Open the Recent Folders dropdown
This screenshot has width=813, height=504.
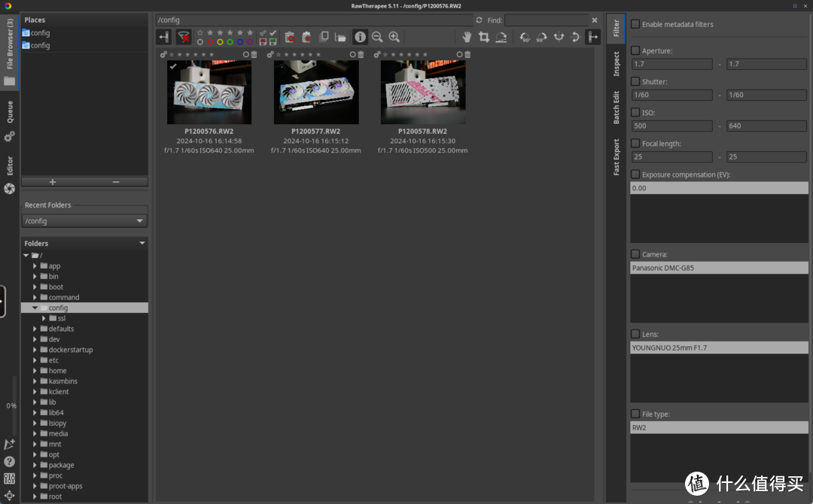coord(84,221)
